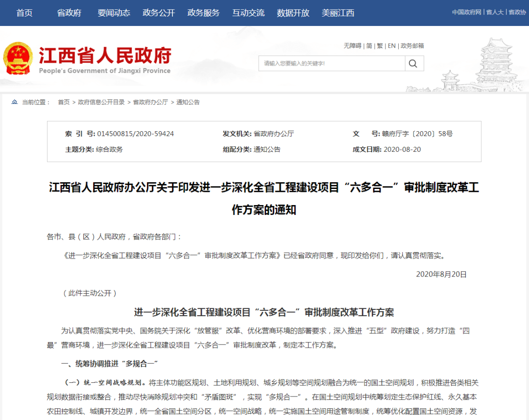Focus the keyword search input field
The height and width of the screenshot is (420, 529).
point(332,63)
